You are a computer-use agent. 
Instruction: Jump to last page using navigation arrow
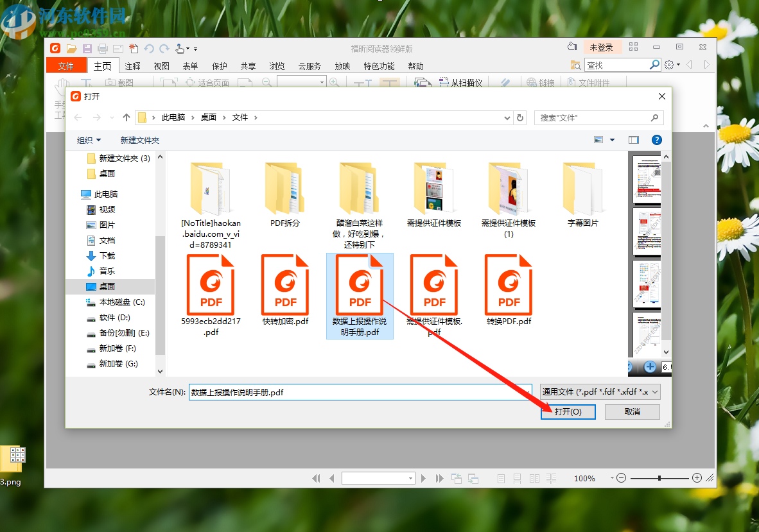[x=439, y=478]
